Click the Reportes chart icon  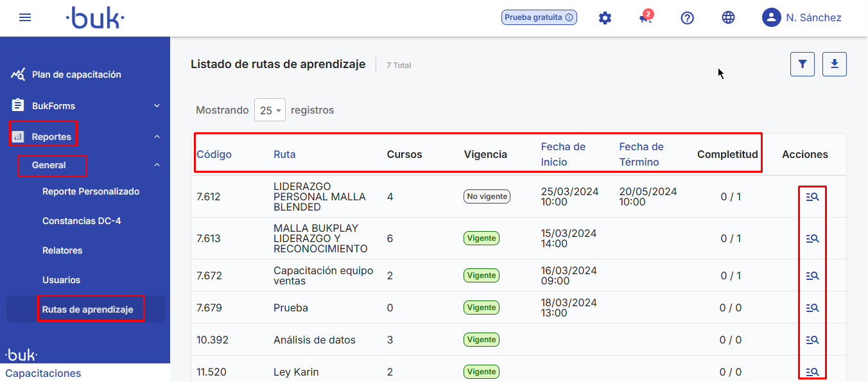18,137
